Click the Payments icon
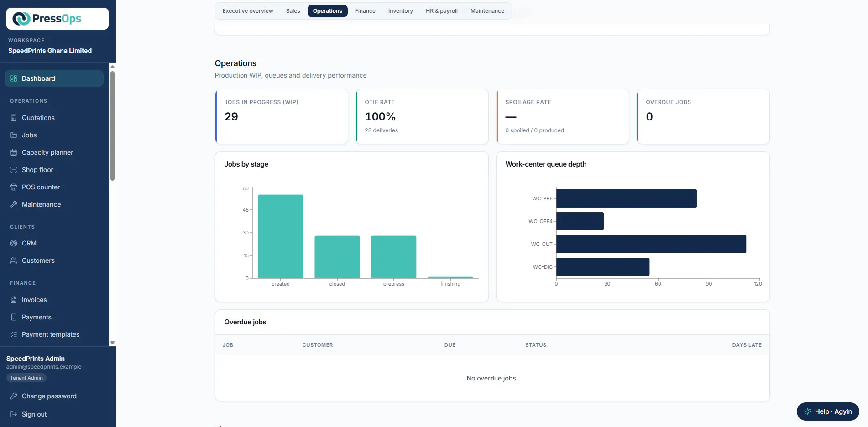This screenshot has height=427, width=868. pyautogui.click(x=14, y=317)
